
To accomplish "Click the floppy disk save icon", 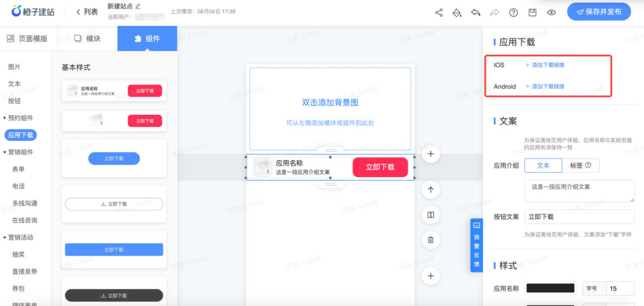I will click(x=532, y=13).
